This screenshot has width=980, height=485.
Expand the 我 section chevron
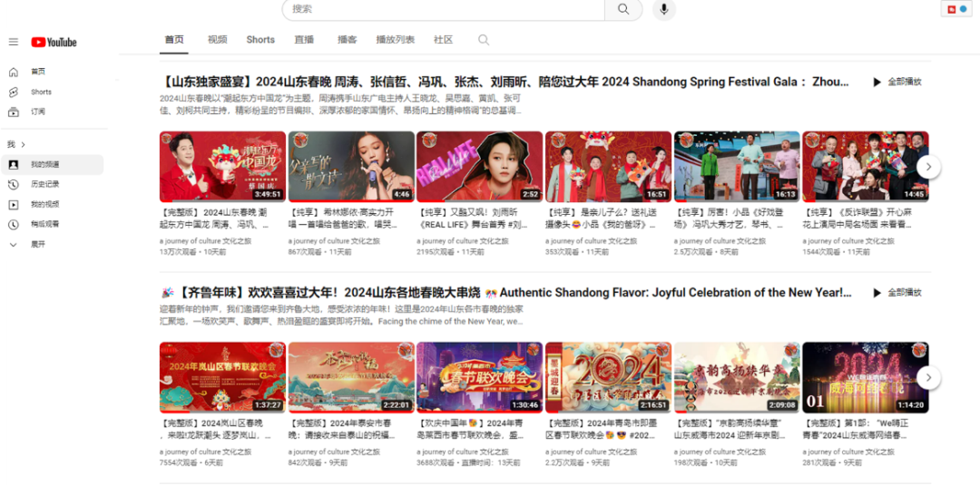pos(23,145)
